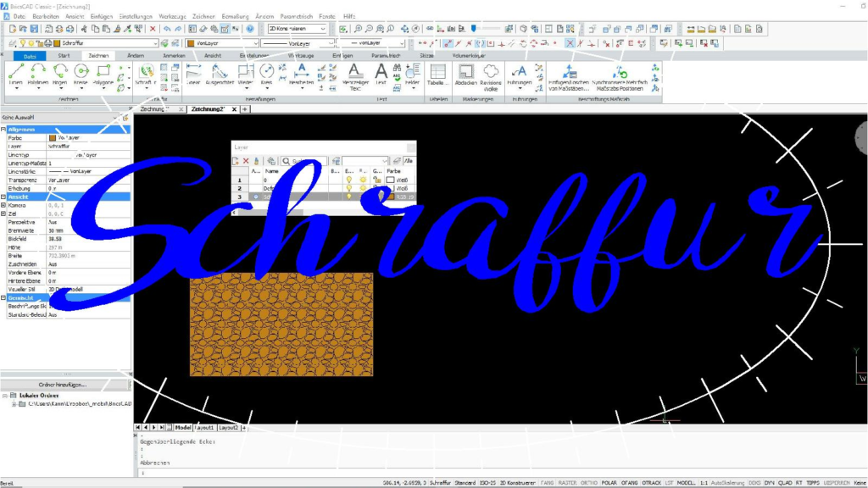Toggle RASTER in the status bar
Image resolution: width=868 pixels, height=488 pixels.
click(x=567, y=483)
